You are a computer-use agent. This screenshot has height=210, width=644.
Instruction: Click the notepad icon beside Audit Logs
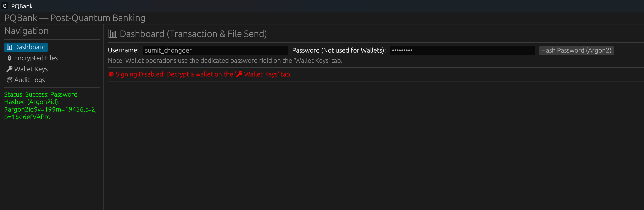10,80
